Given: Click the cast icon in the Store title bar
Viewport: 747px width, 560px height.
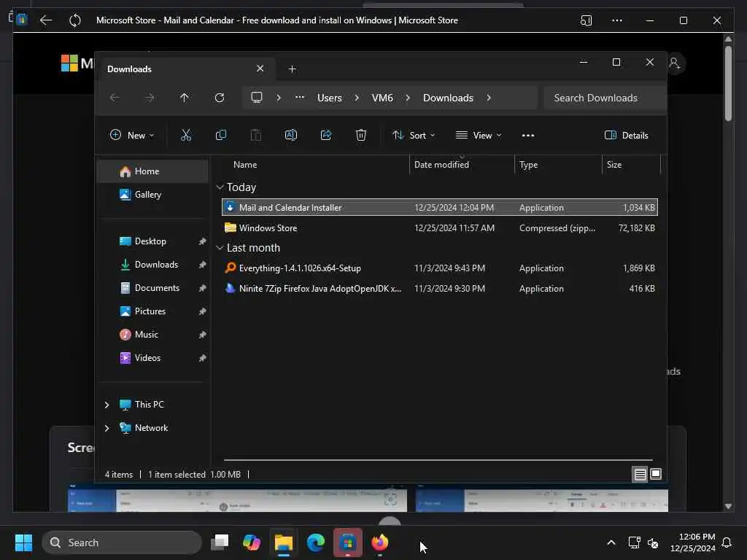Looking at the screenshot, I should coord(586,20).
